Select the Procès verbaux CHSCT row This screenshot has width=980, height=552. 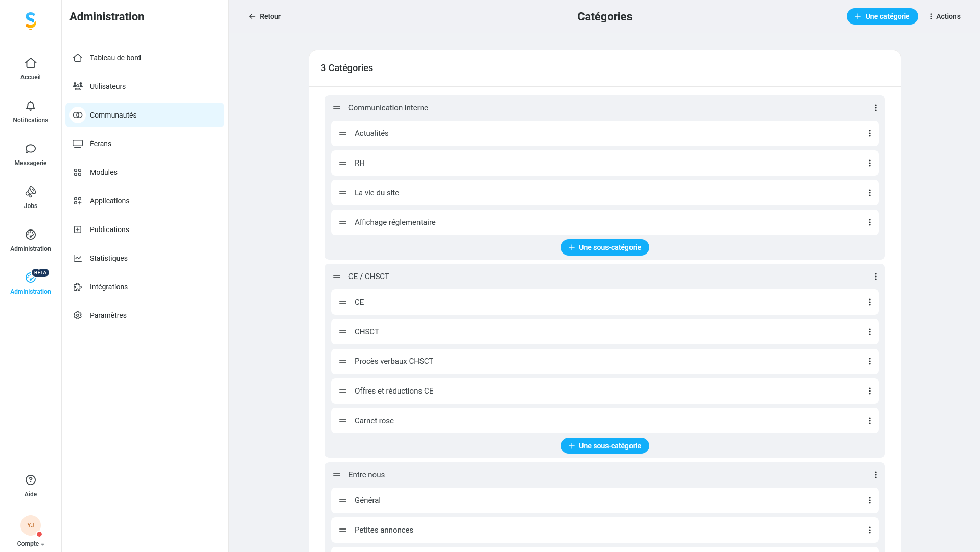(604, 361)
